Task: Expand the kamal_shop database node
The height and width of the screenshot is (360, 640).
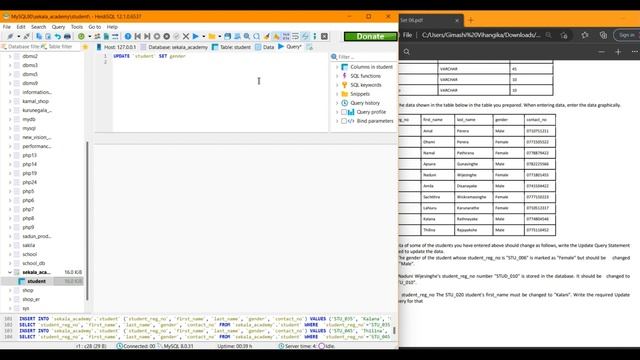Action: [x=10, y=101]
